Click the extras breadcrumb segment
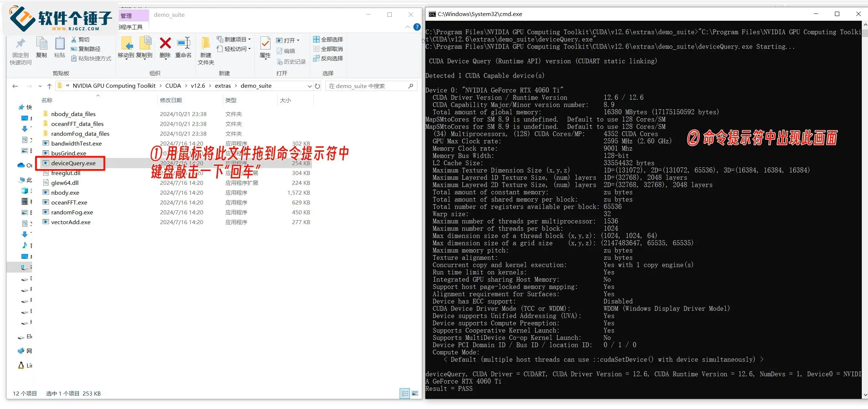This screenshot has width=868, height=409. [x=223, y=86]
